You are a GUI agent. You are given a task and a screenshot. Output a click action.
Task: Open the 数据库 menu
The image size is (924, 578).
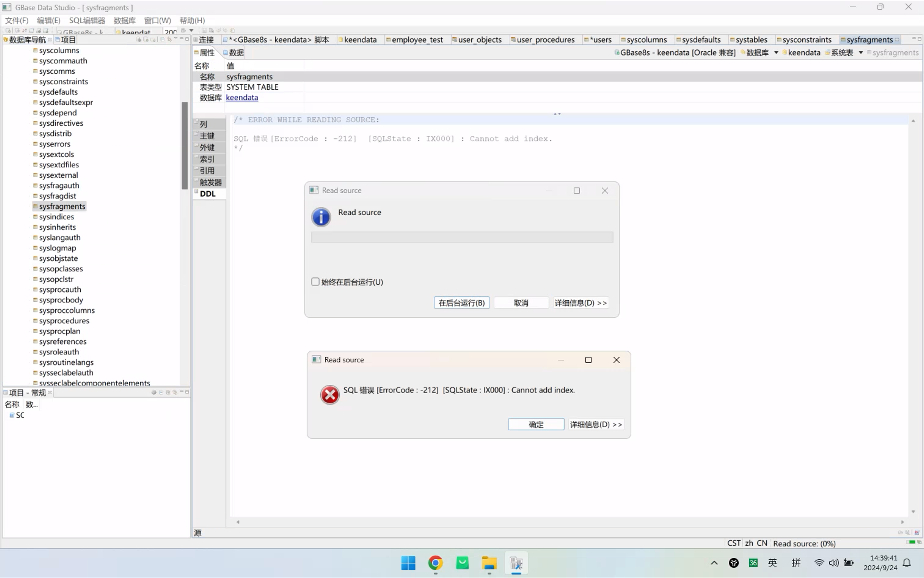click(124, 20)
